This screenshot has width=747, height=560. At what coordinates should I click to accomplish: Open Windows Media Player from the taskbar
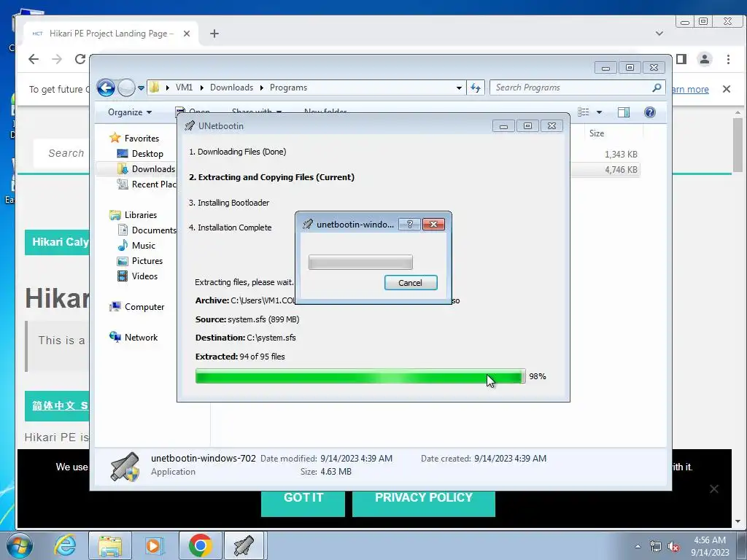click(153, 545)
